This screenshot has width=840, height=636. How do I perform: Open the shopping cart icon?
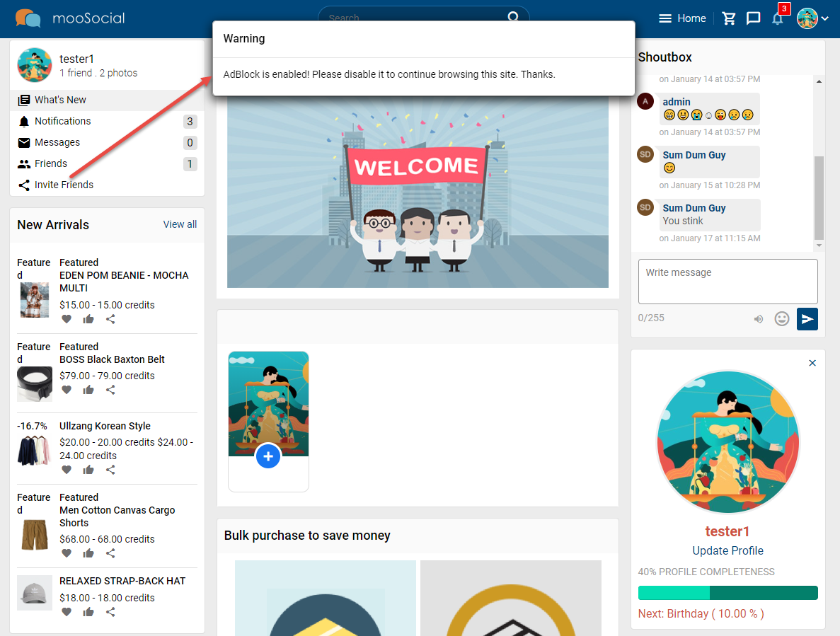(x=729, y=18)
